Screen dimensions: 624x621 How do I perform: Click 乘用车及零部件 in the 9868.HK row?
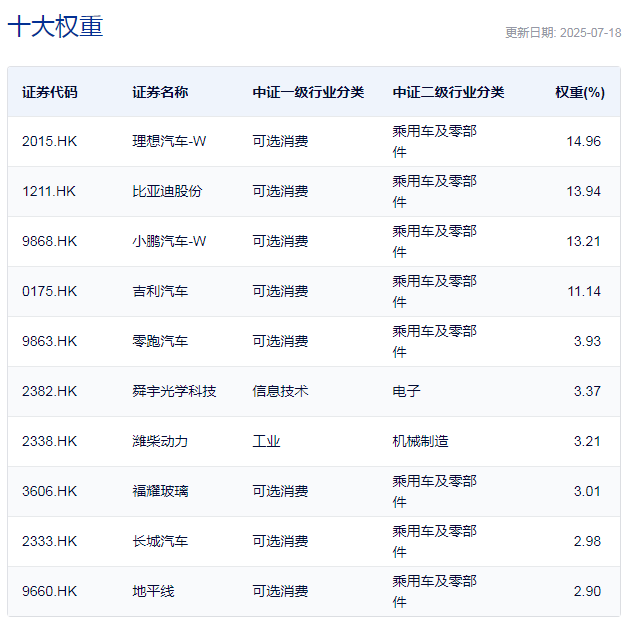coord(435,241)
